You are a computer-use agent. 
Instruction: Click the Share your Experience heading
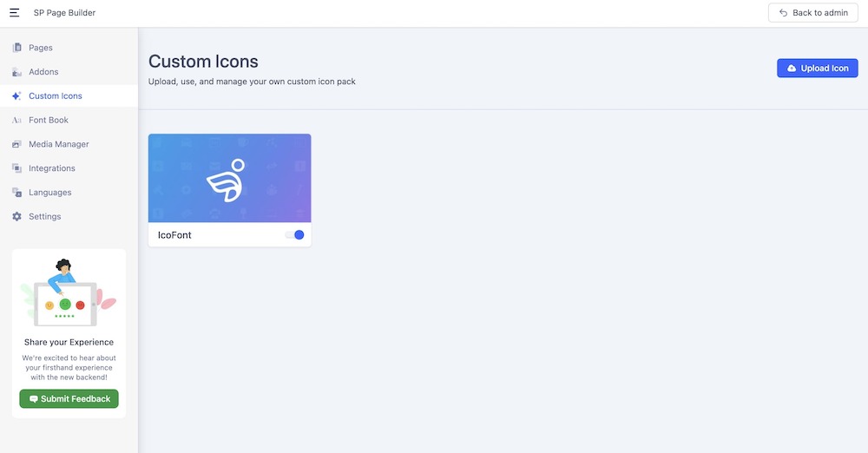click(x=69, y=342)
